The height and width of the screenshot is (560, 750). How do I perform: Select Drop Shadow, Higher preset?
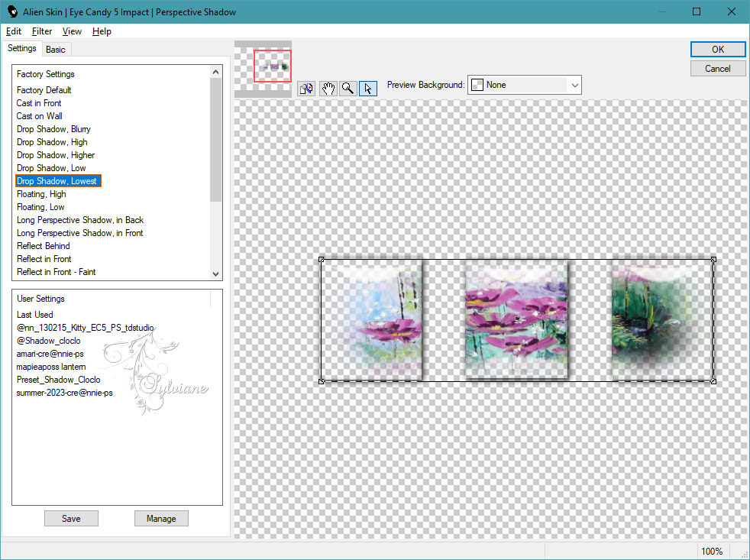pos(56,154)
